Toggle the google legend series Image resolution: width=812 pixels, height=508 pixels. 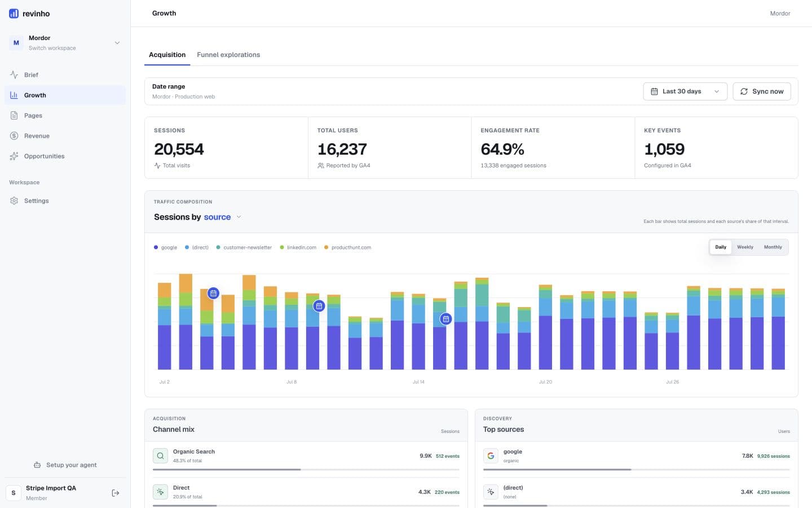pyautogui.click(x=165, y=247)
